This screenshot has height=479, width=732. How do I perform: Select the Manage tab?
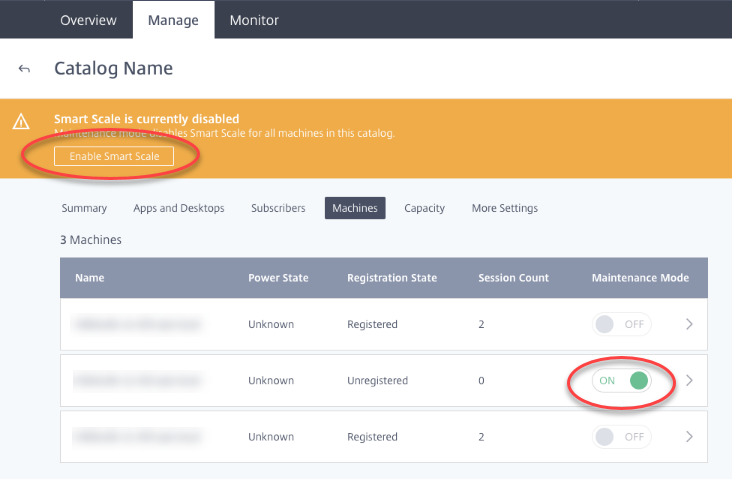pyautogui.click(x=173, y=20)
